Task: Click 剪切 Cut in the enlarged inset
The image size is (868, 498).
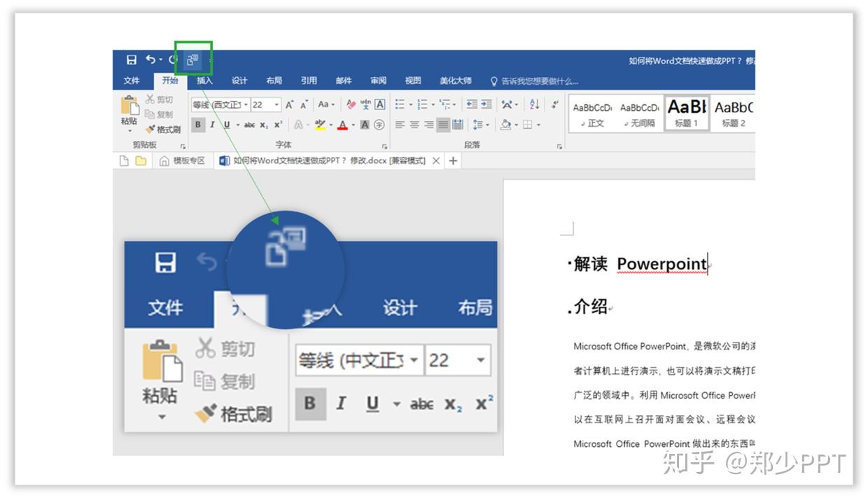Action: point(225,348)
